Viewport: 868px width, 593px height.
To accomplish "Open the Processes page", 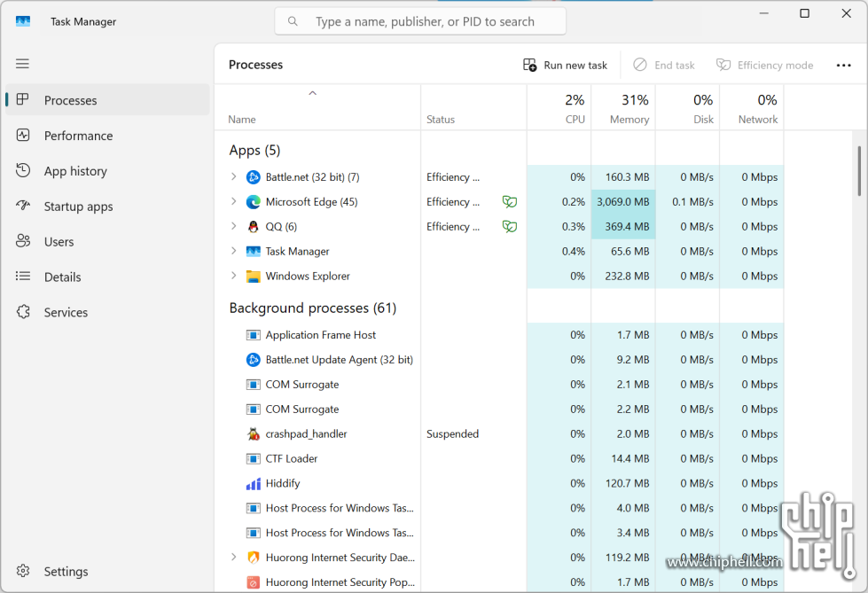I will (107, 100).
